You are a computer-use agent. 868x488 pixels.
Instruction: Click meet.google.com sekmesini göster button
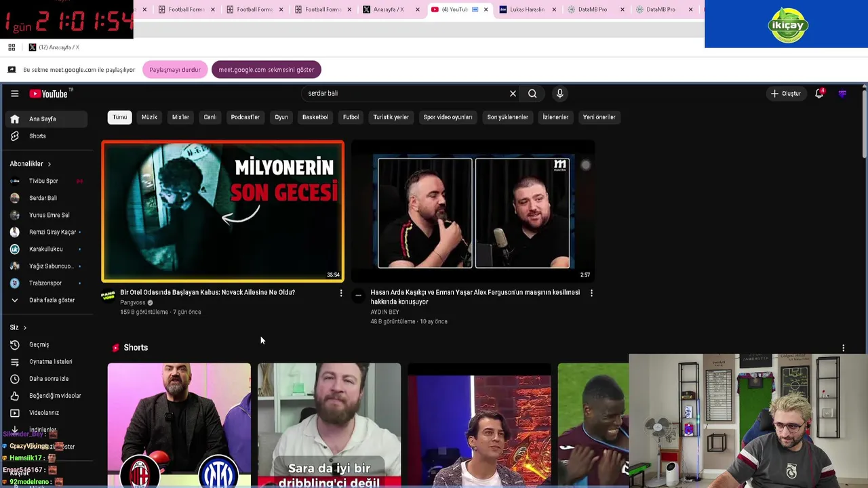click(266, 70)
